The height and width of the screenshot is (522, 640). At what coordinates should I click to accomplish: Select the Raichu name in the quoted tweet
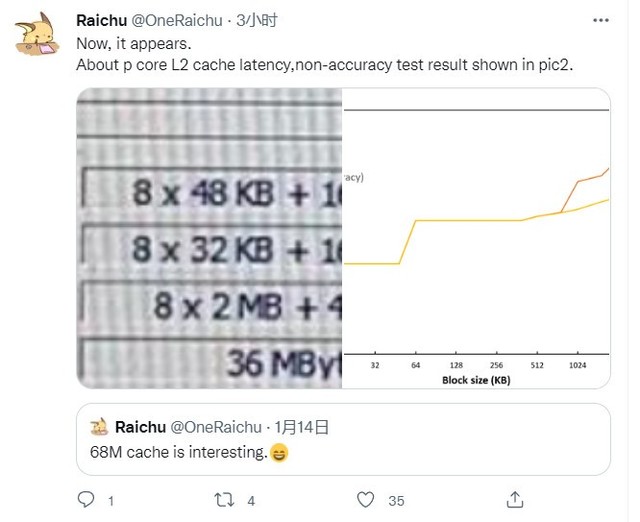(141, 427)
